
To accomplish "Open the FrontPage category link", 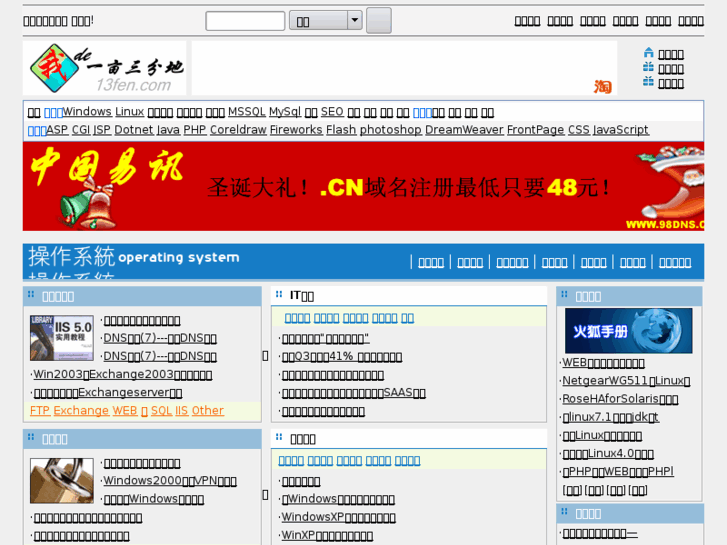I will tap(536, 130).
